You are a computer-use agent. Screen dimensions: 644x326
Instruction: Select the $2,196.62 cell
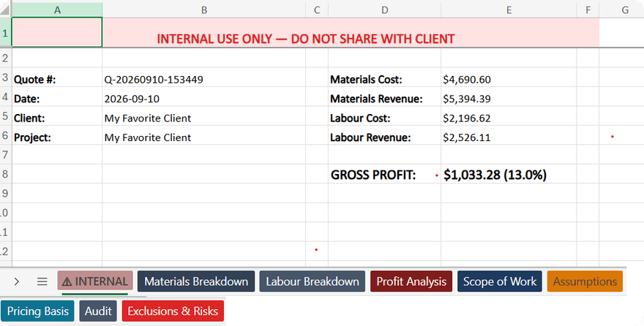(509, 116)
